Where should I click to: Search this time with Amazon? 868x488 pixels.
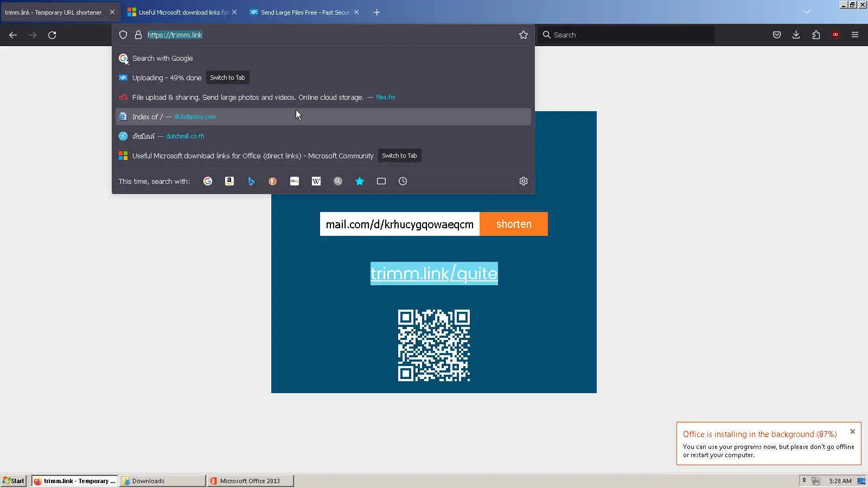tap(229, 181)
